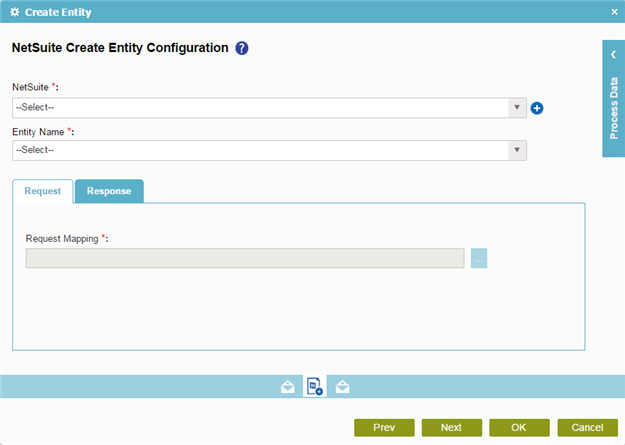
Task: Click the Create Entity gear icon in title bar
Action: pos(15,12)
